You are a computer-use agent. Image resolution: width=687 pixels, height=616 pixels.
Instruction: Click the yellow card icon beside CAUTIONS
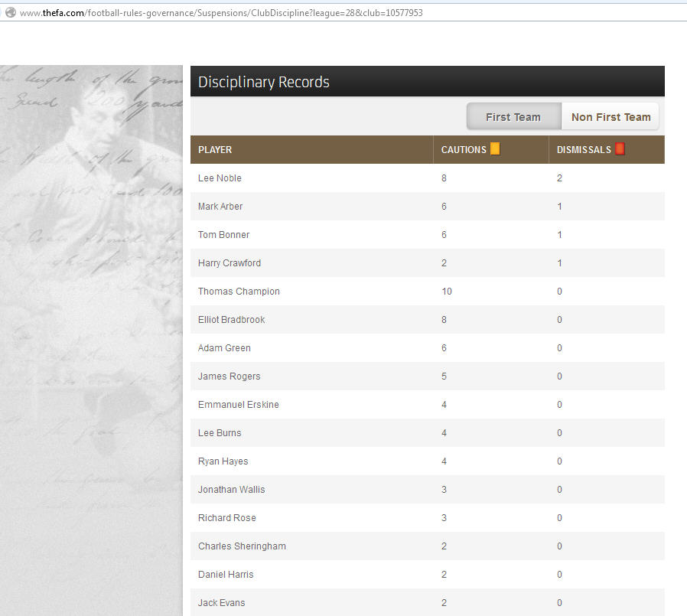click(495, 149)
